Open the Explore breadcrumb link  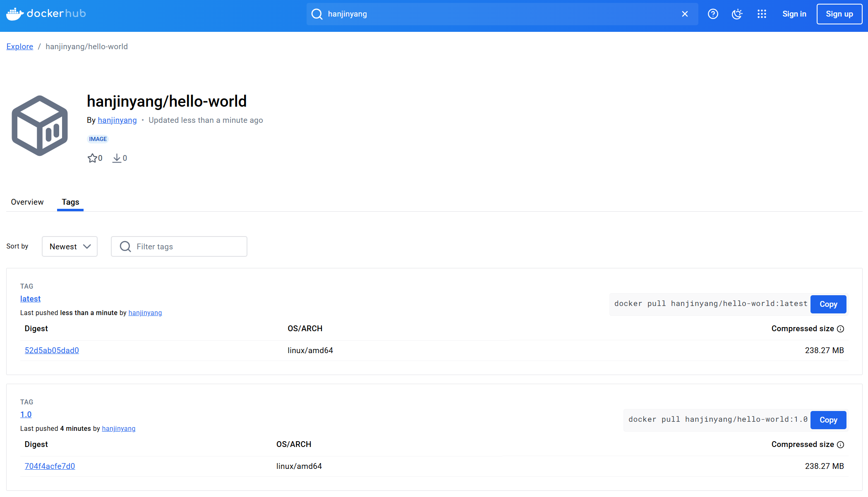pyautogui.click(x=20, y=47)
